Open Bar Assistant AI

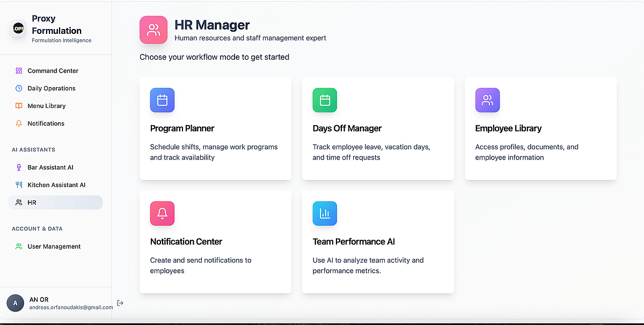(x=50, y=168)
